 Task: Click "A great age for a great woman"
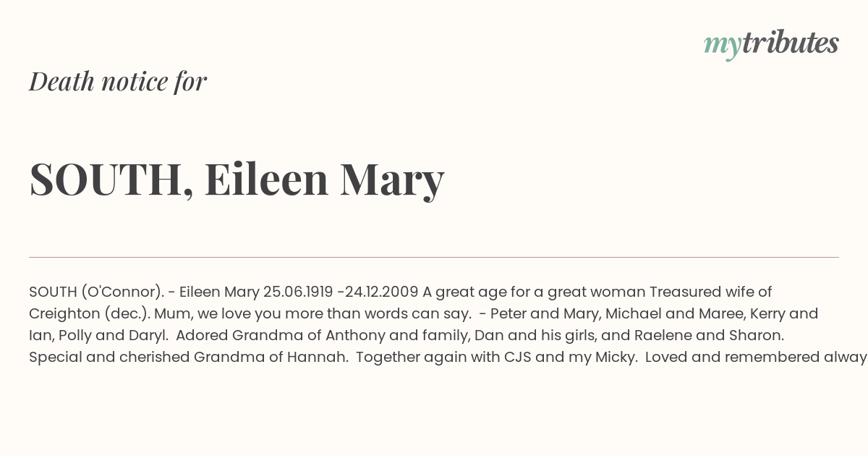click(x=534, y=292)
